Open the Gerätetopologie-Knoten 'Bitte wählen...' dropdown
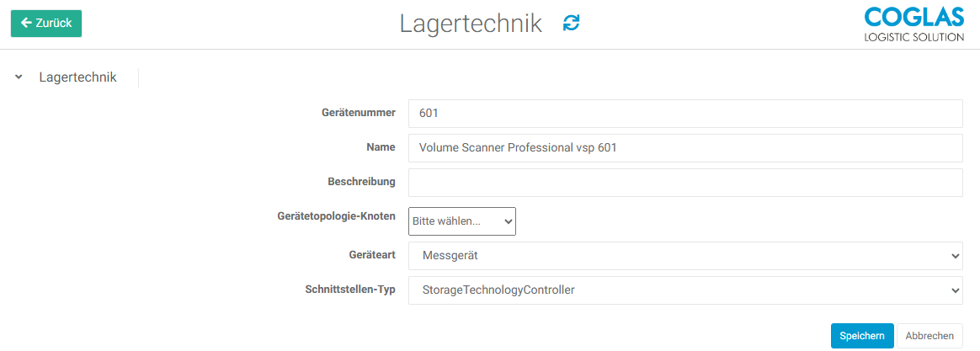980x351 pixels. [x=461, y=221]
